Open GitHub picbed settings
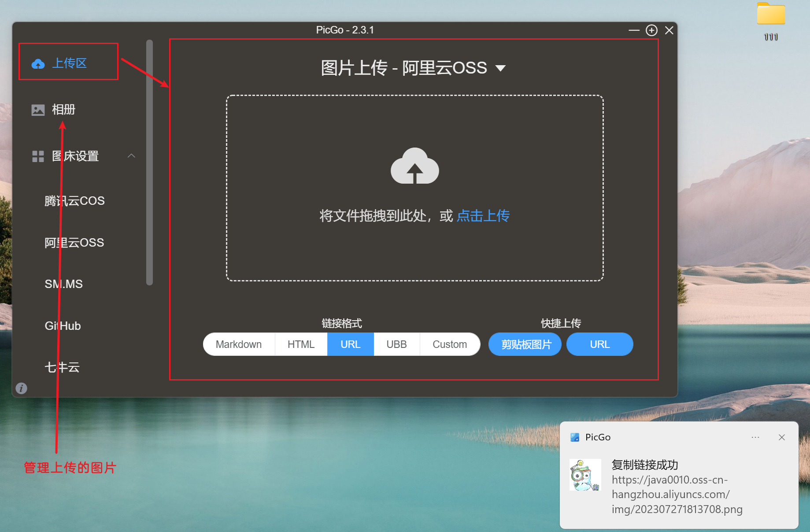810x532 pixels. pyautogui.click(x=63, y=326)
